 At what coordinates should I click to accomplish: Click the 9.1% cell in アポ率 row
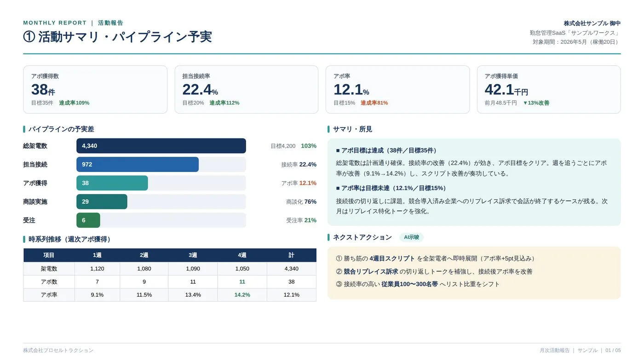[97, 295]
